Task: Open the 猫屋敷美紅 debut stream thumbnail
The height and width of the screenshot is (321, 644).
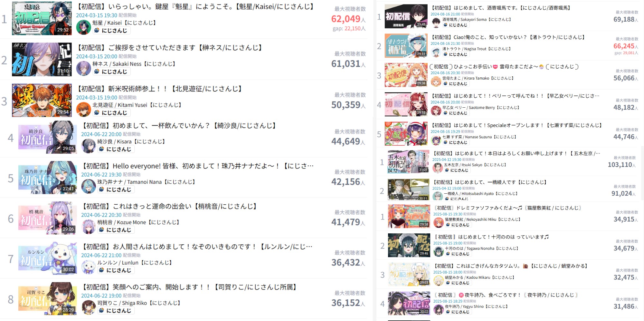Action: (x=409, y=216)
